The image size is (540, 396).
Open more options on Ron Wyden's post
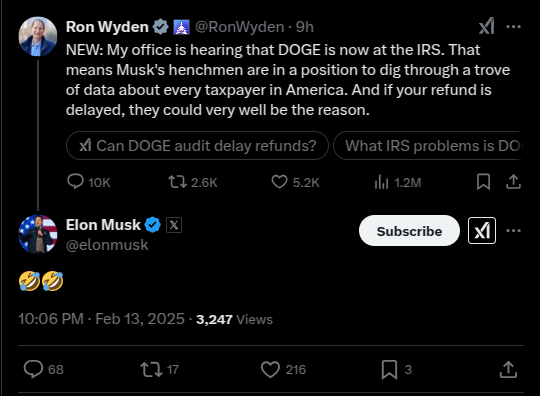click(513, 27)
